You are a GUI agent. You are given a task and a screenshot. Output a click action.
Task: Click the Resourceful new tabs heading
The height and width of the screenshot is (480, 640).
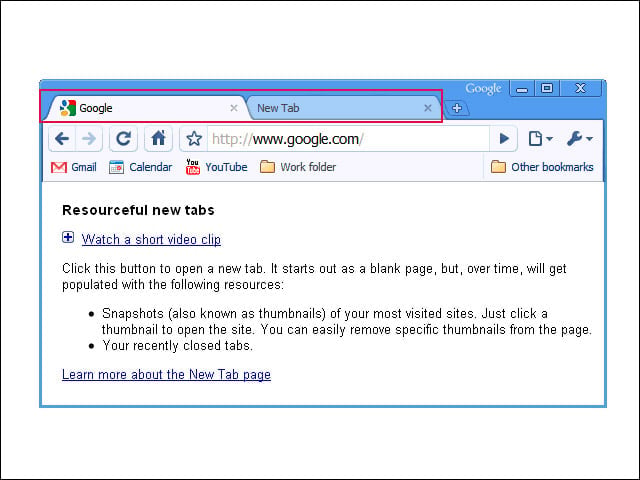coord(138,210)
